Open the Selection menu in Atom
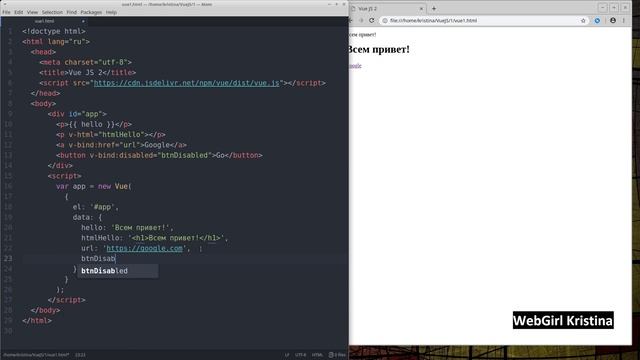This screenshot has width=640, height=360. click(52, 12)
